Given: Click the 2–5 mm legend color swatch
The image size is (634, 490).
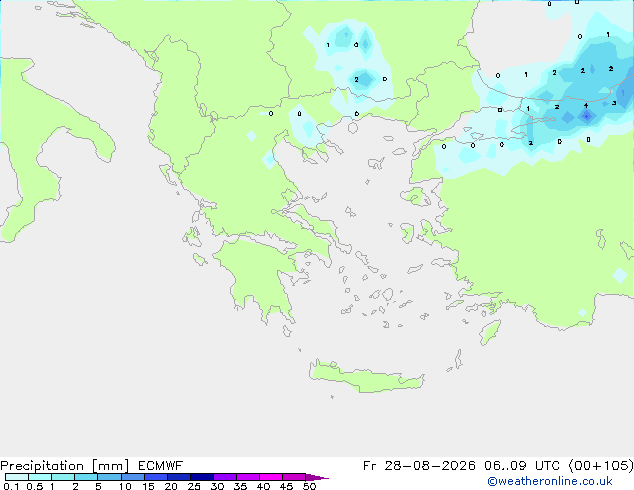Looking at the screenshot, I should tap(86, 477).
